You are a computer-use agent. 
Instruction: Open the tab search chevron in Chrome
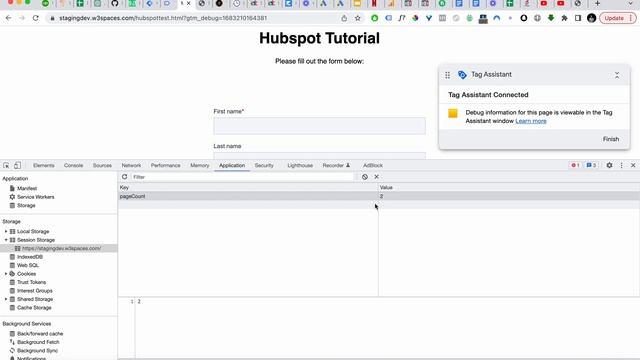coord(631,3)
